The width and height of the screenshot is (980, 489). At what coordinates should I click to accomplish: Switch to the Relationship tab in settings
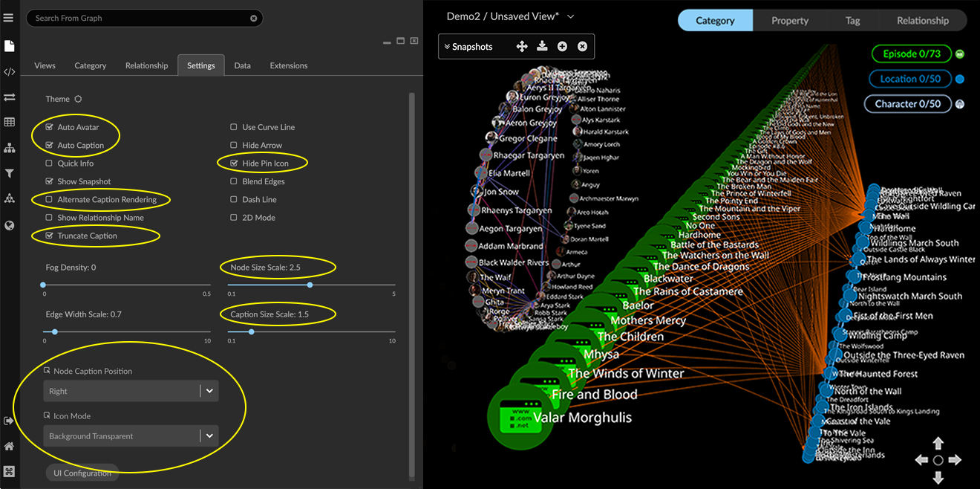coord(146,65)
